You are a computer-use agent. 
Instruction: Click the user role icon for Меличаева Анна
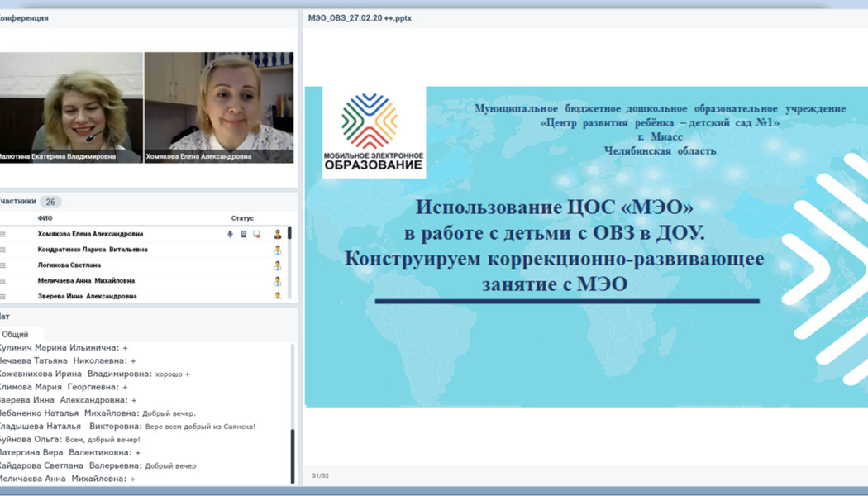click(x=277, y=281)
